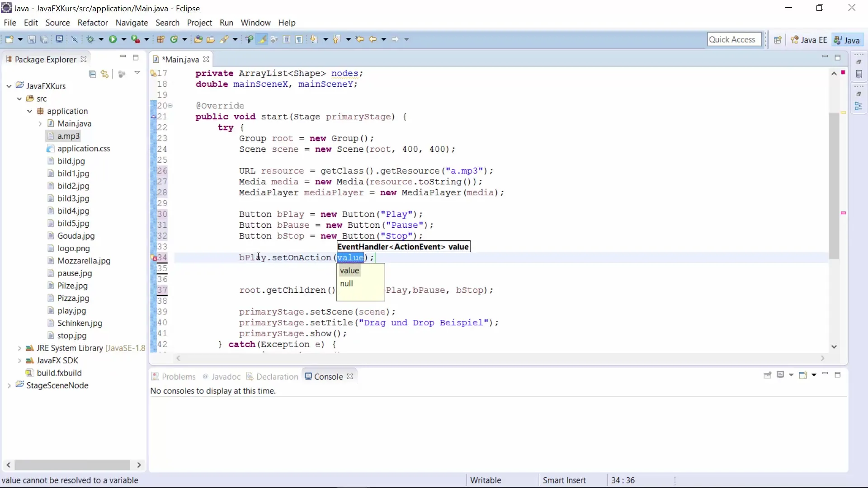Click the error marker on line 34
This screenshot has height=488, width=868.
point(154,258)
